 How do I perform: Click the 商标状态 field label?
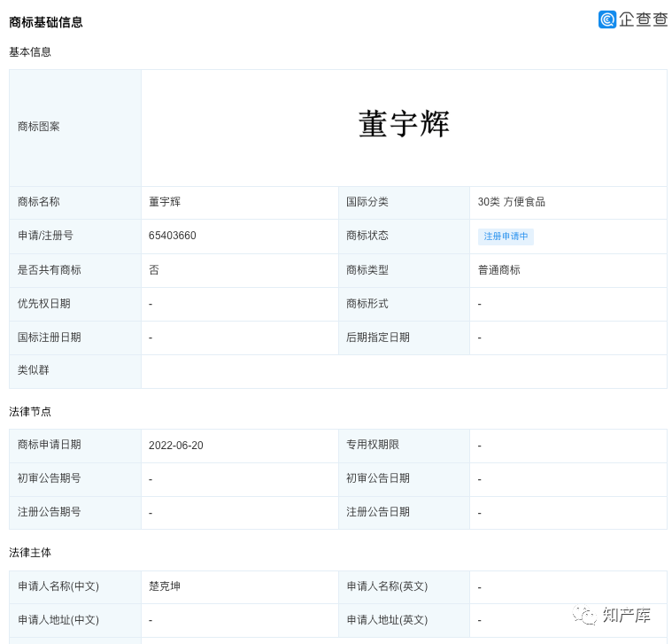[x=367, y=236]
